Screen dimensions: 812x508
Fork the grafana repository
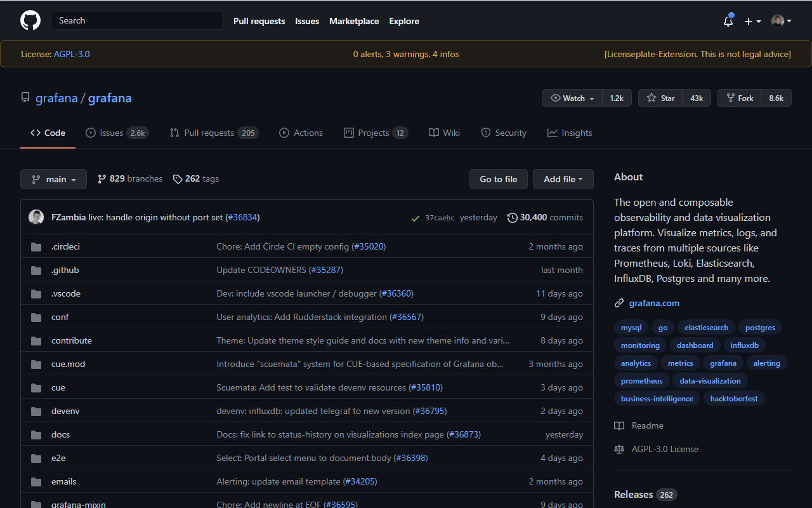pyautogui.click(x=739, y=98)
